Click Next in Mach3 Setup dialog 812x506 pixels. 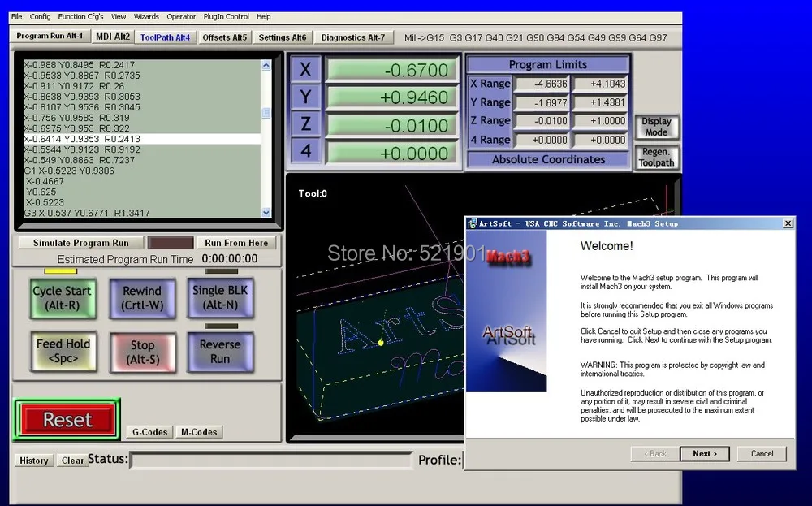click(x=705, y=454)
